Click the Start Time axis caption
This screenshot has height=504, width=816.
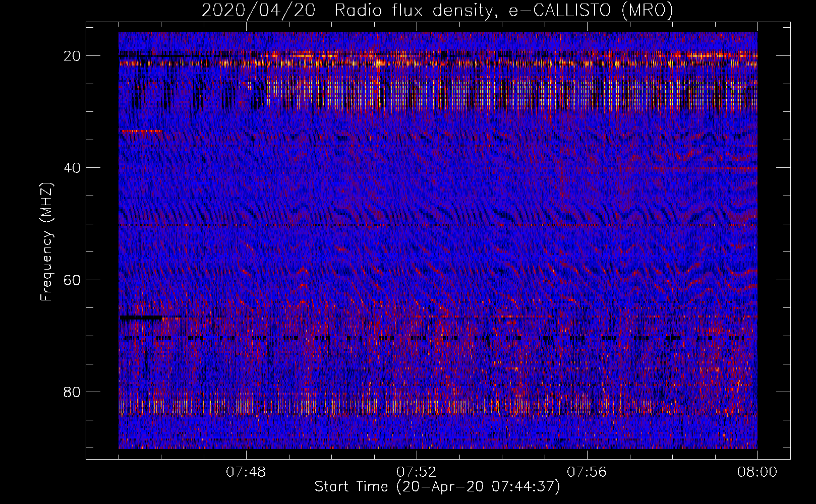(x=437, y=487)
